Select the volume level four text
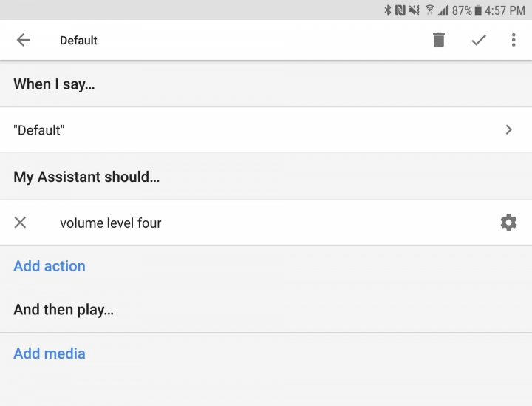Image resolution: width=532 pixels, height=406 pixels. [x=111, y=223]
